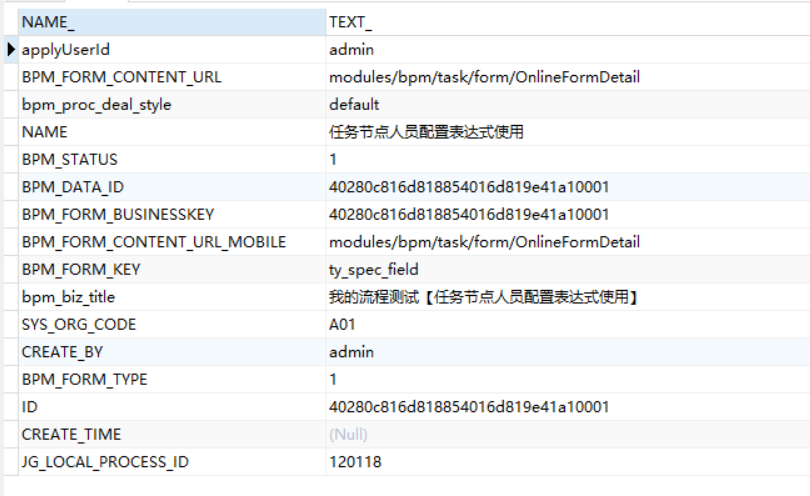Click the value 1 in BPM_STATUS row
Image resolution: width=810 pixels, height=496 pixels.
[568, 159]
